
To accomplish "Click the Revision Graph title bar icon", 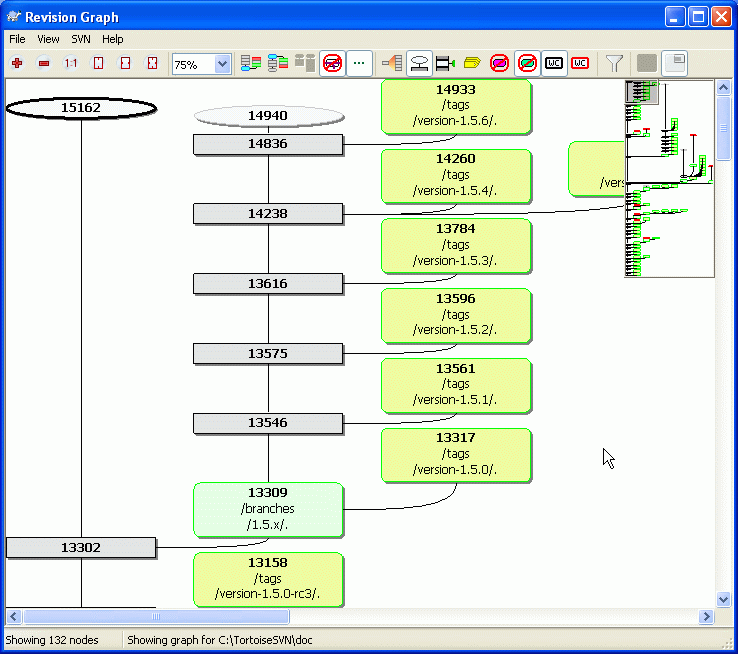I will tap(14, 17).
